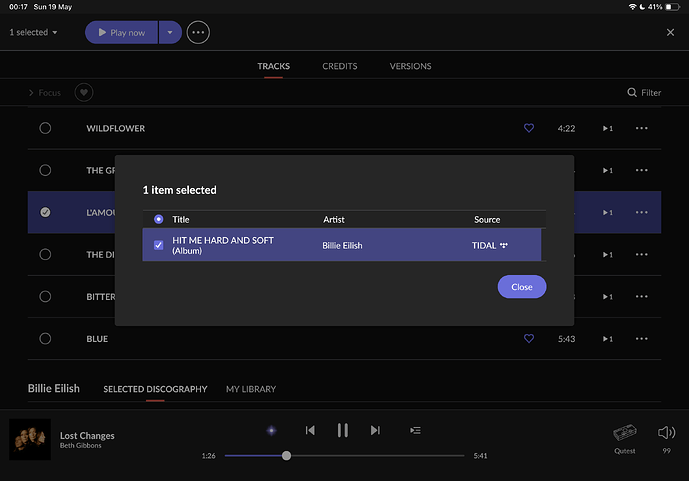Uncheck HIT ME HARD AND SOFT album checkbox
The width and height of the screenshot is (689, 481).
click(x=159, y=245)
